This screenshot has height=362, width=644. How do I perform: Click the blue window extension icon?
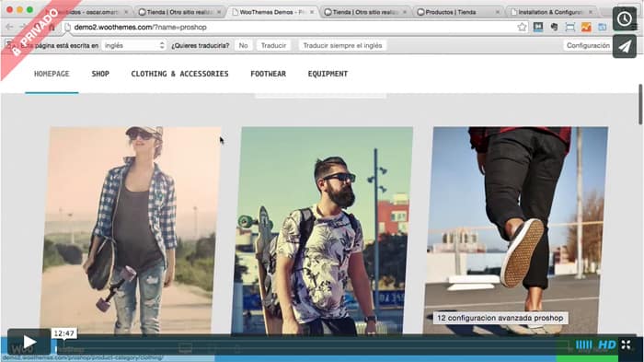coord(602,27)
